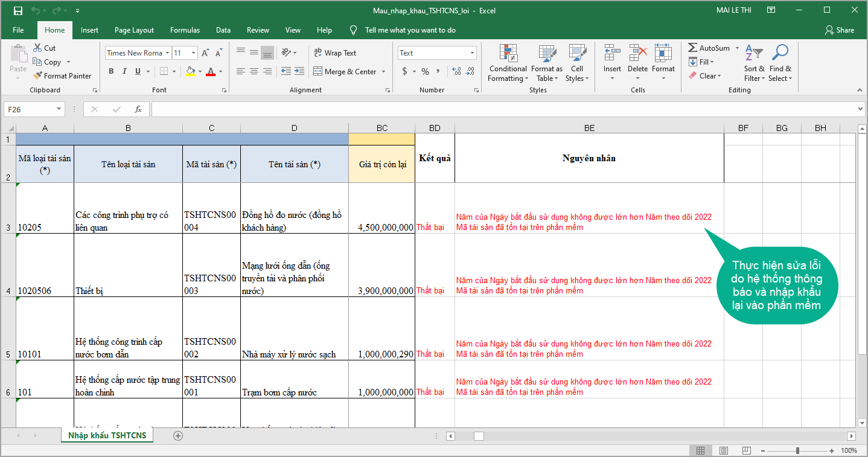Screen dimensions: 868x457
Task: Click the Share button
Action: pos(840,30)
